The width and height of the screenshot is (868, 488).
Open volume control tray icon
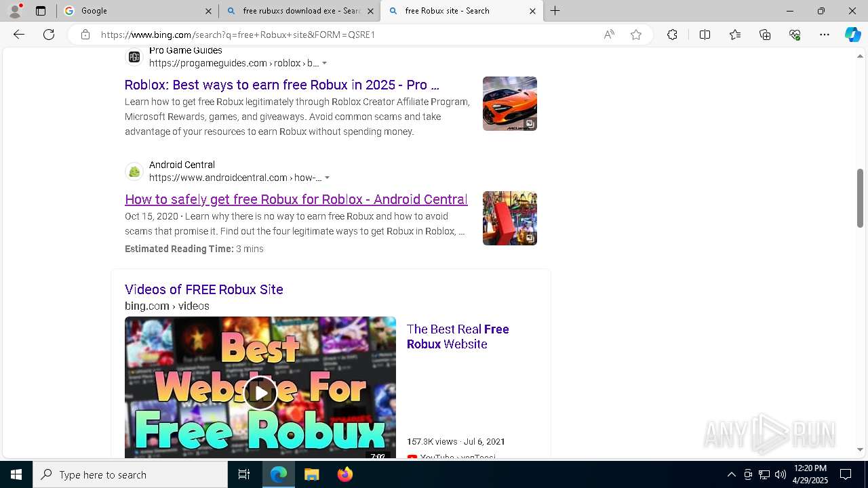tap(781, 474)
